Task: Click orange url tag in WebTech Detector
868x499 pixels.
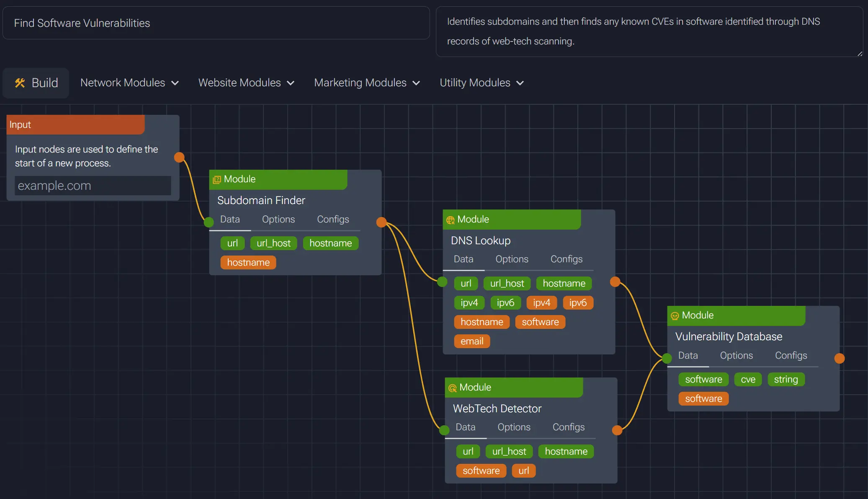Action: (523, 471)
